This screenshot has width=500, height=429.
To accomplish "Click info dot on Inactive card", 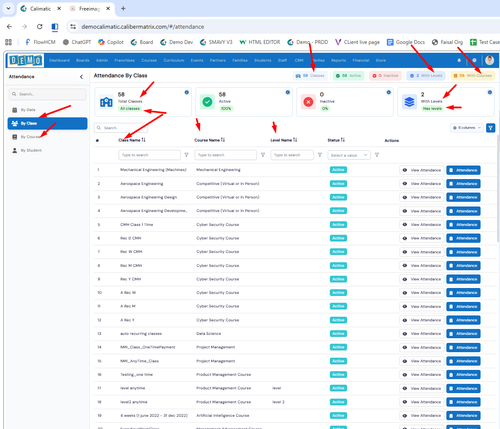I will (x=389, y=92).
